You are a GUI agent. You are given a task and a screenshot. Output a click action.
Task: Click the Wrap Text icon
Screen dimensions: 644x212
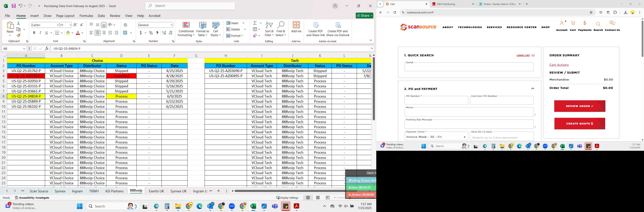pos(125,25)
